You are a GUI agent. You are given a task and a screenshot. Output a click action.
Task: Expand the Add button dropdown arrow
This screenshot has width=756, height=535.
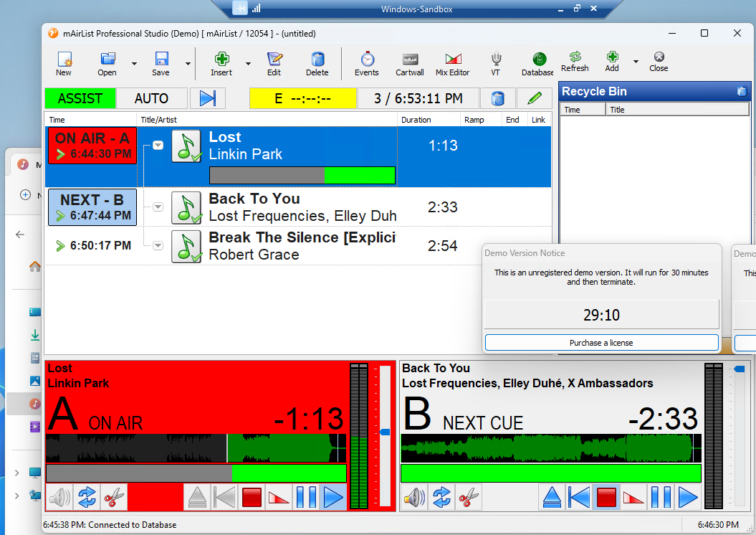coord(636,61)
